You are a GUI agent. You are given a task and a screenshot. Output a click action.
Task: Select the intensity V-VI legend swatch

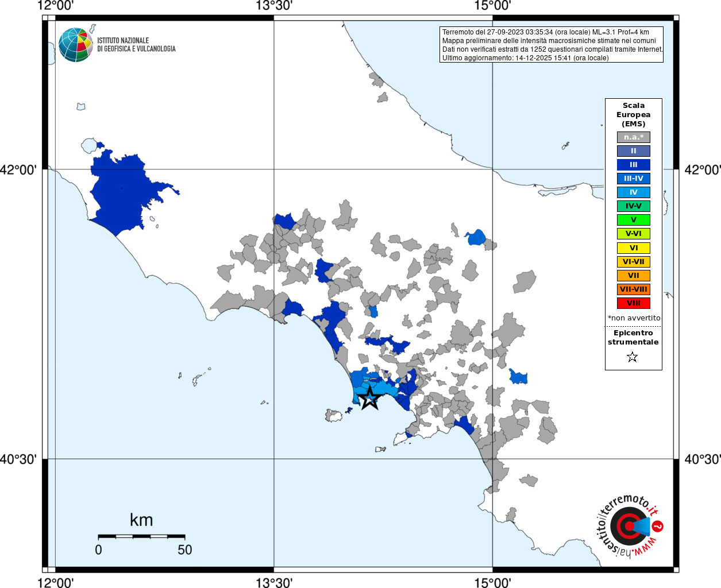point(634,234)
